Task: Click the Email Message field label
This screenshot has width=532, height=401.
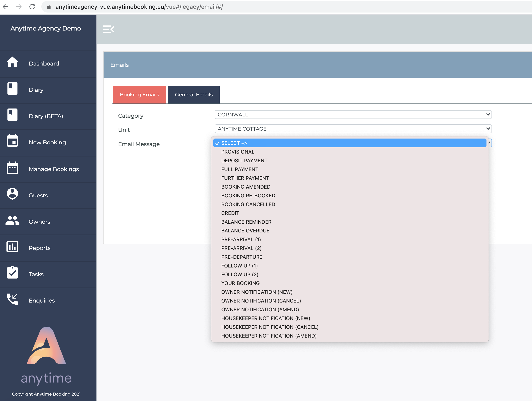Action: [x=139, y=144]
